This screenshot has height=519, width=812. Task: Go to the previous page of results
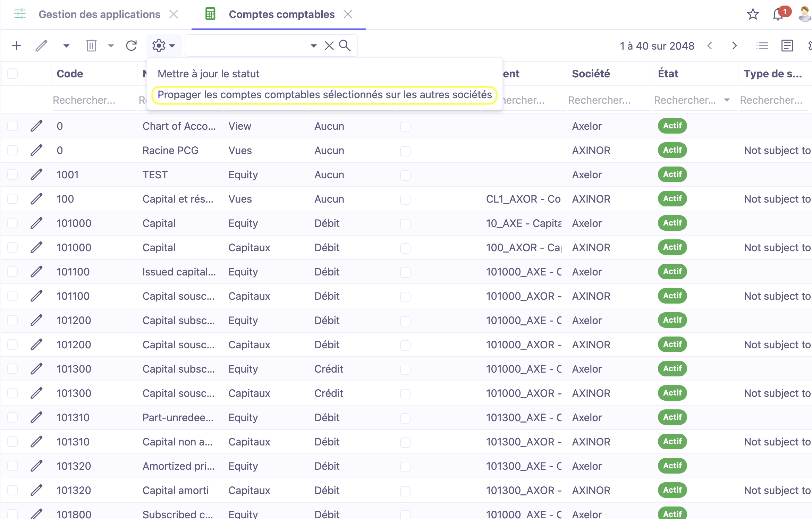tap(710, 46)
